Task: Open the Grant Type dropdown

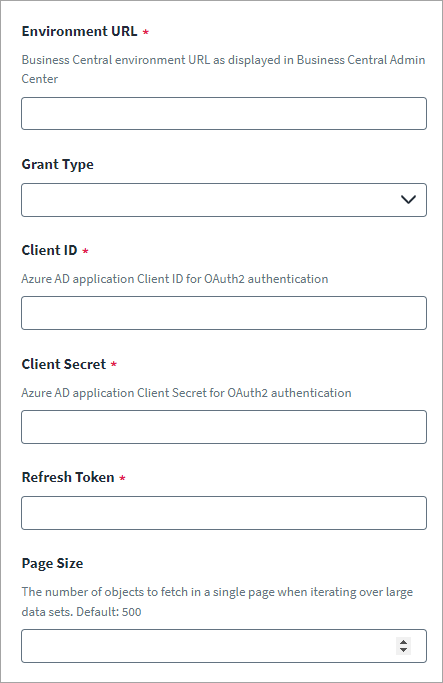Action: (x=224, y=200)
